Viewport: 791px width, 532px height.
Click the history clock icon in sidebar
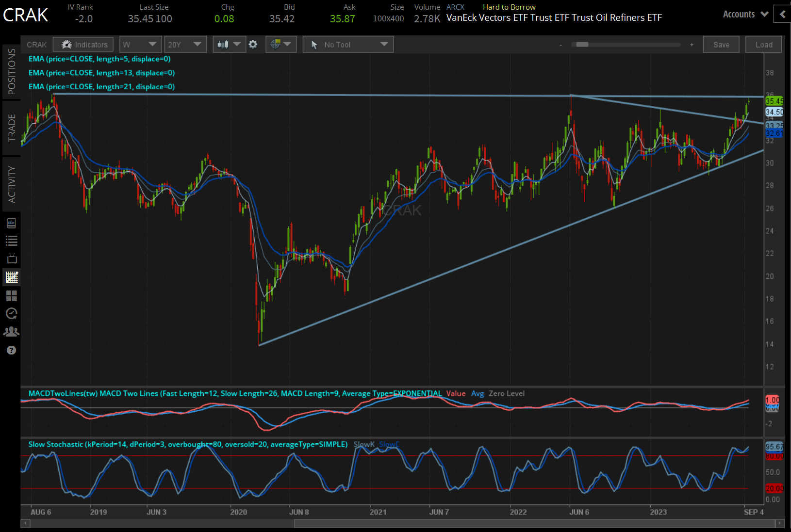(12, 314)
